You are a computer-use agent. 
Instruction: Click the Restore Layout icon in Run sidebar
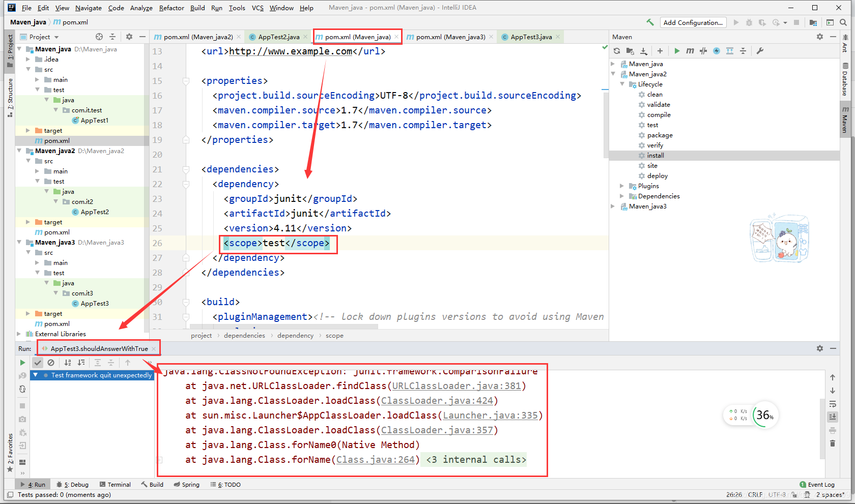[22, 462]
